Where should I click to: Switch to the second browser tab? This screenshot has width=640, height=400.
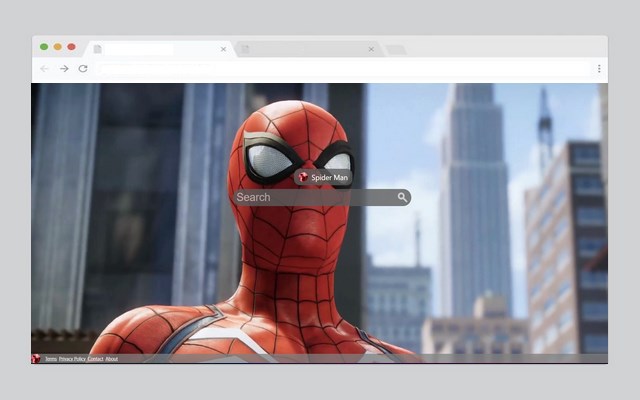pyautogui.click(x=308, y=49)
